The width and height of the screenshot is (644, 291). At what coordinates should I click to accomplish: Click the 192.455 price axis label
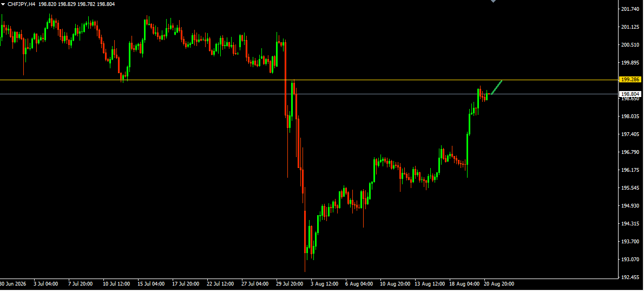(x=631, y=277)
